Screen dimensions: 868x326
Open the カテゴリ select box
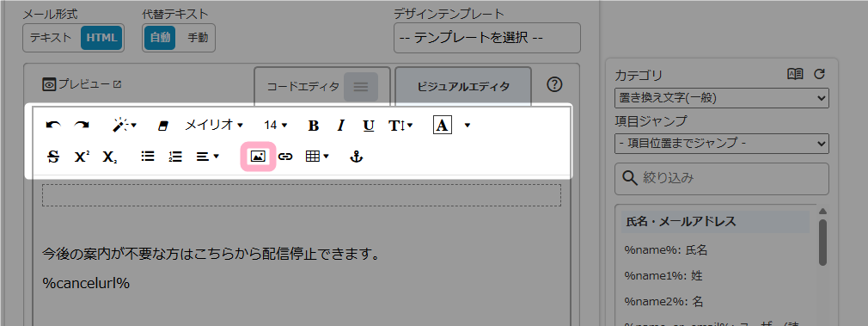[721, 98]
